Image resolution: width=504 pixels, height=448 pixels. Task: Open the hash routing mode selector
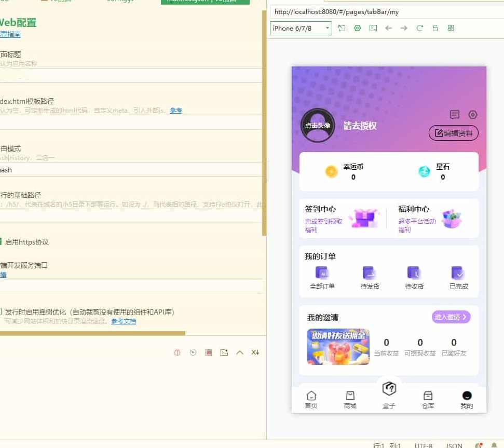(104, 170)
